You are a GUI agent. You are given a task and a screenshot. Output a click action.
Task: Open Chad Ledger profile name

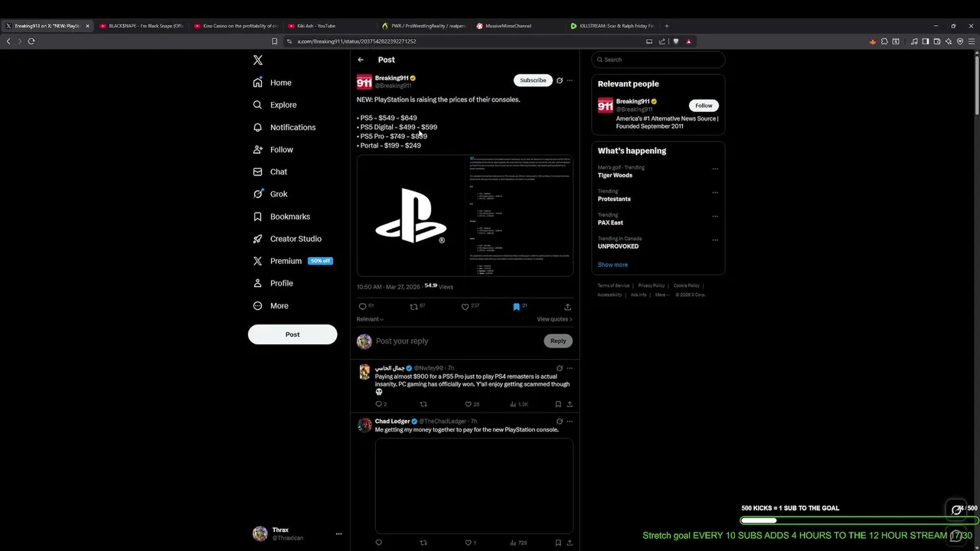click(392, 422)
